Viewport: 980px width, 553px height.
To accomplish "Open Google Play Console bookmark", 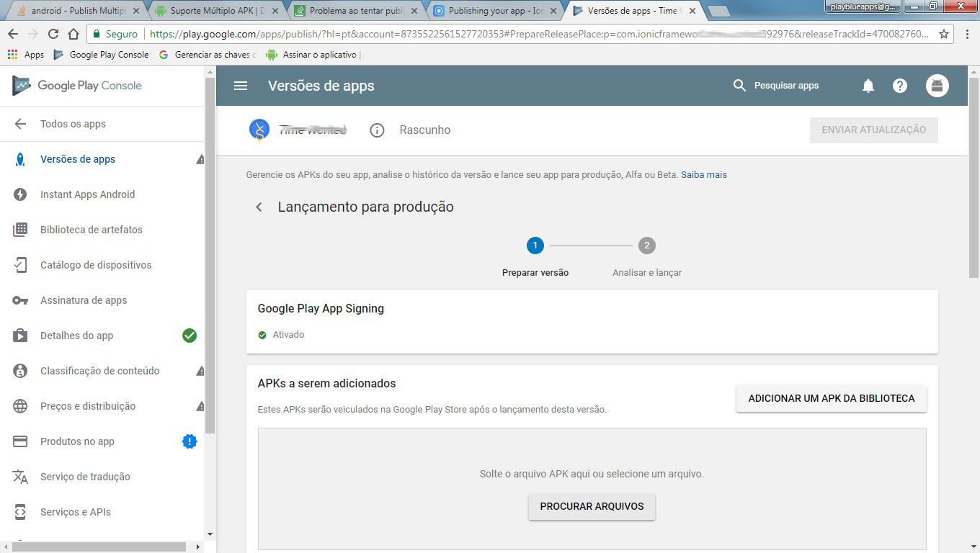I will point(102,55).
